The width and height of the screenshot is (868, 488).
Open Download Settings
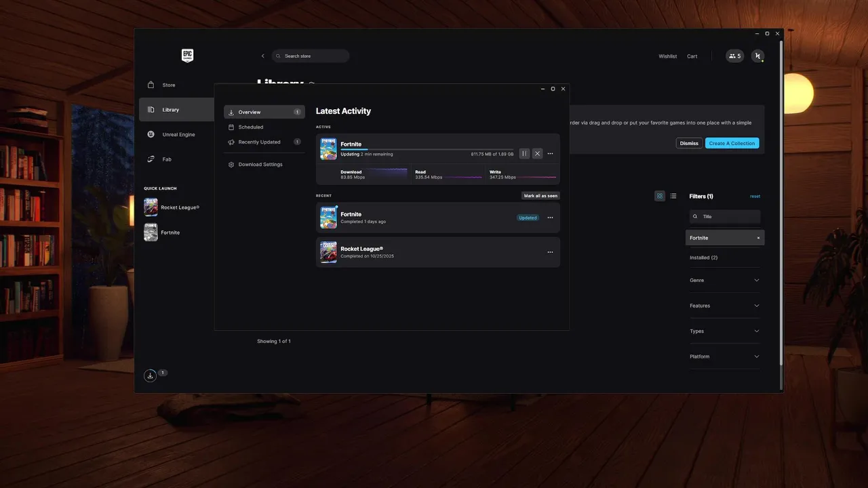[264, 165]
